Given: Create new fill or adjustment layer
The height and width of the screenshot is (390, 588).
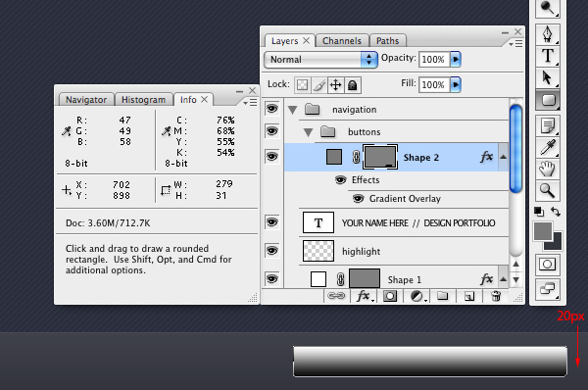Looking at the screenshot, I should (x=417, y=296).
